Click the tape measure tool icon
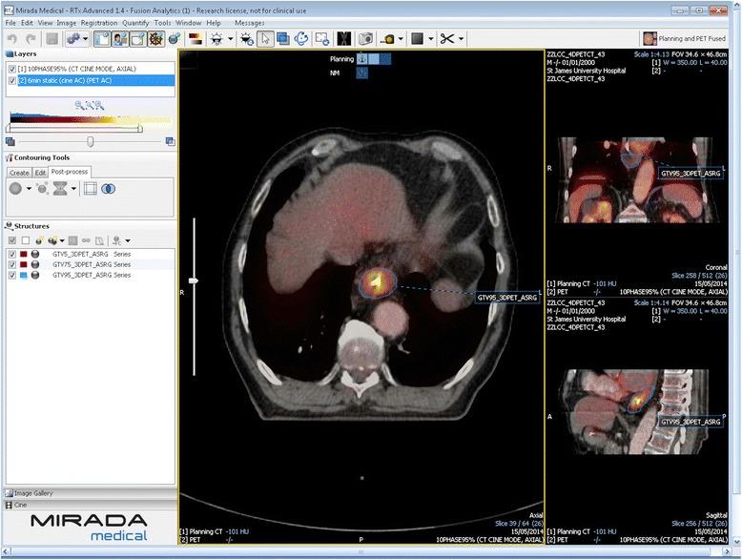742x560 pixels. [388, 39]
